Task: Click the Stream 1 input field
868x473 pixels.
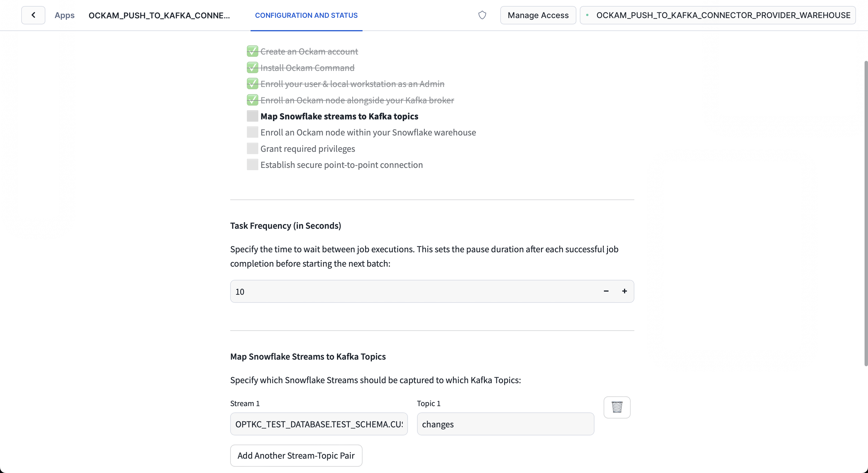Action: [319, 424]
